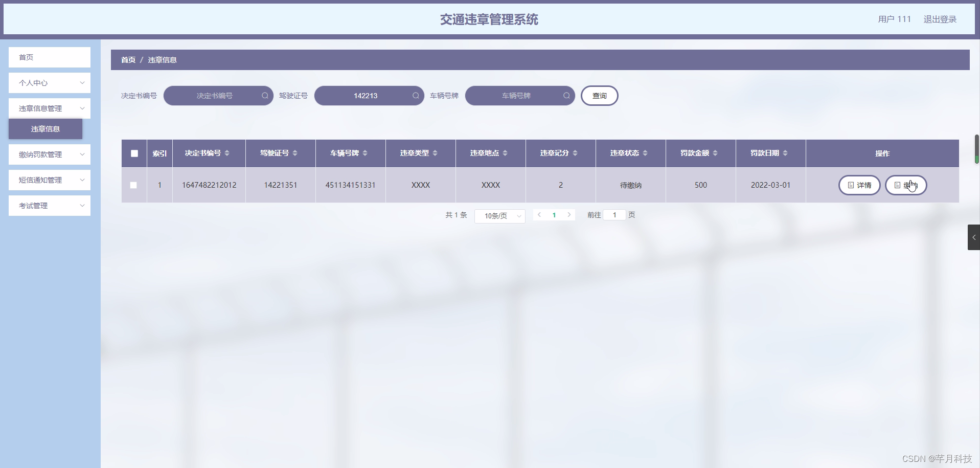
Task: Click the next page arrow in pagination
Action: (x=569, y=215)
